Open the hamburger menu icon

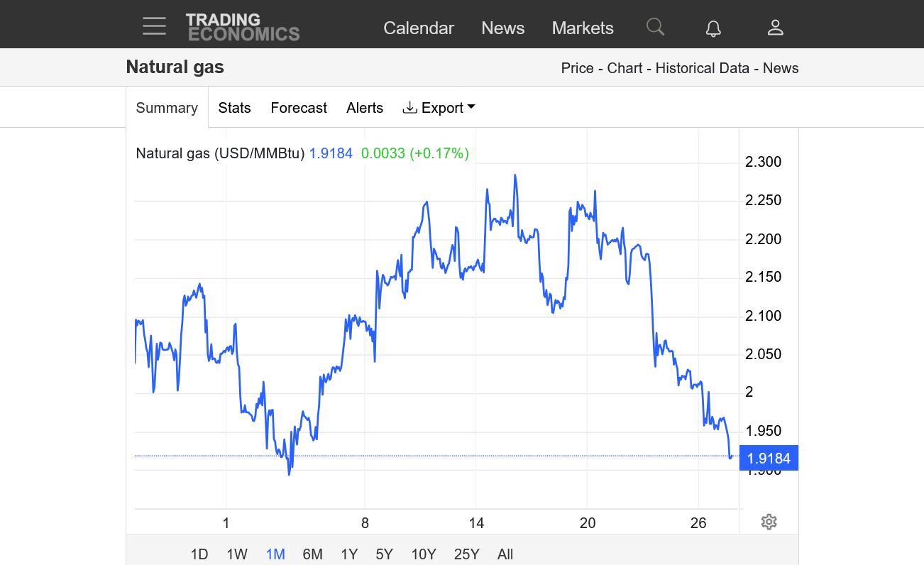coord(154,26)
